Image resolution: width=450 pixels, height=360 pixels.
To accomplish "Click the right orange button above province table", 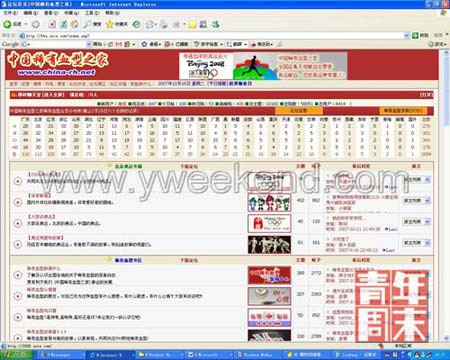I will coord(403,111).
